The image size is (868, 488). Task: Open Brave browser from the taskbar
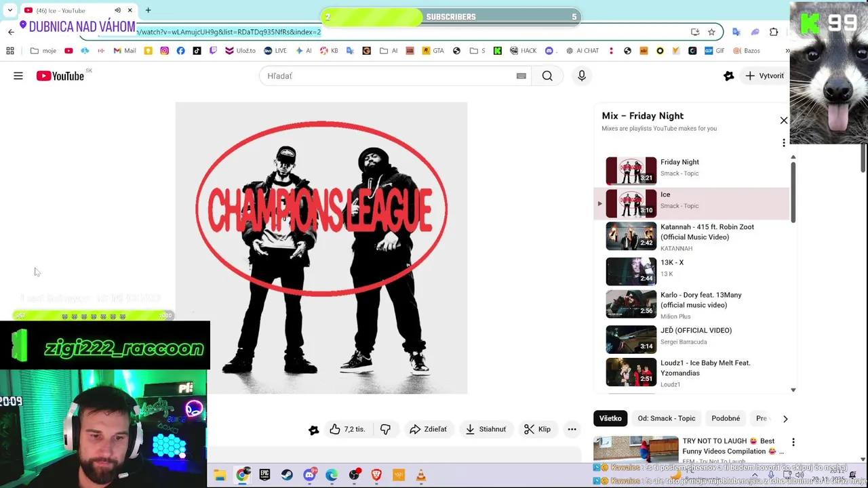tap(376, 475)
